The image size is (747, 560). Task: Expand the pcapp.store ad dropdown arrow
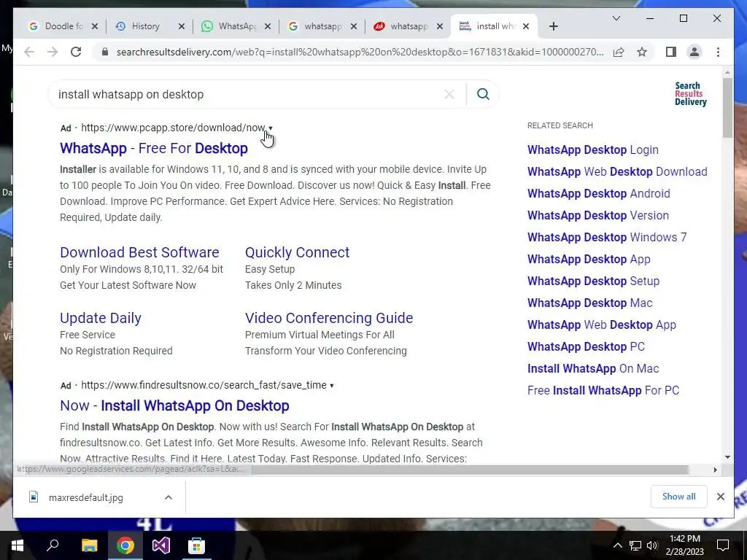coord(271,128)
